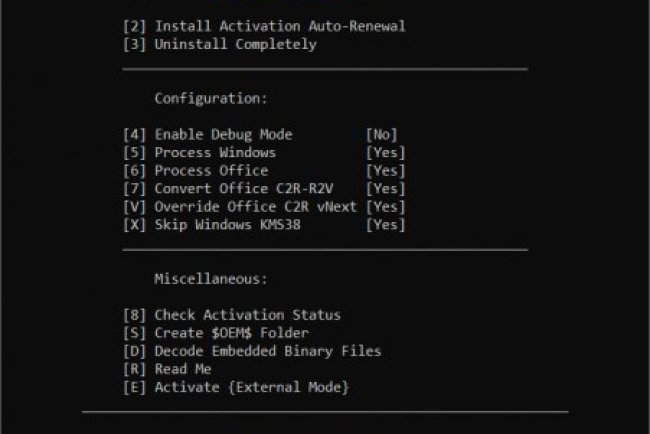The image size is (650, 434).
Task: Click the Enable Debug Mode option
Action: tap(222, 134)
